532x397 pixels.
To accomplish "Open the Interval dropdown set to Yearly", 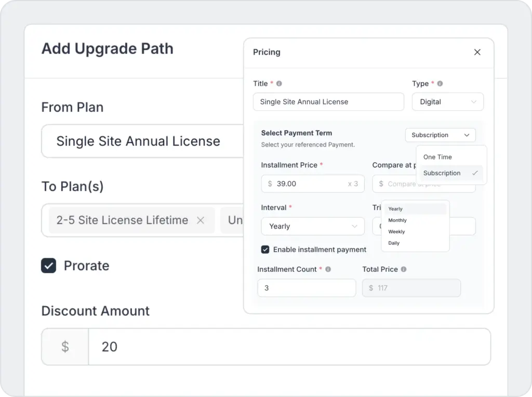I will click(312, 227).
